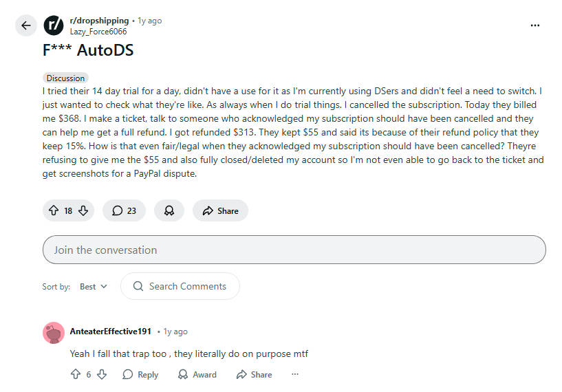This screenshot has height=392, width=562.
Task: Give an award to the post
Action: 169,211
